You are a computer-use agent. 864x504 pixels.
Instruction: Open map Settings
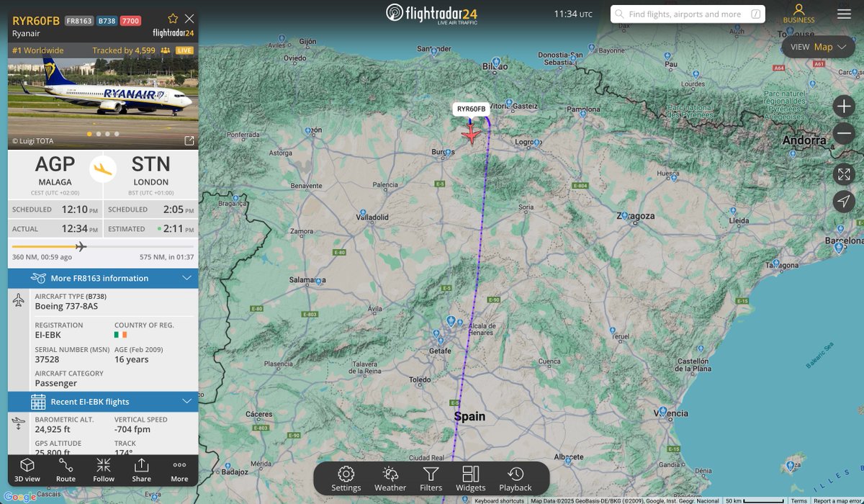click(346, 479)
